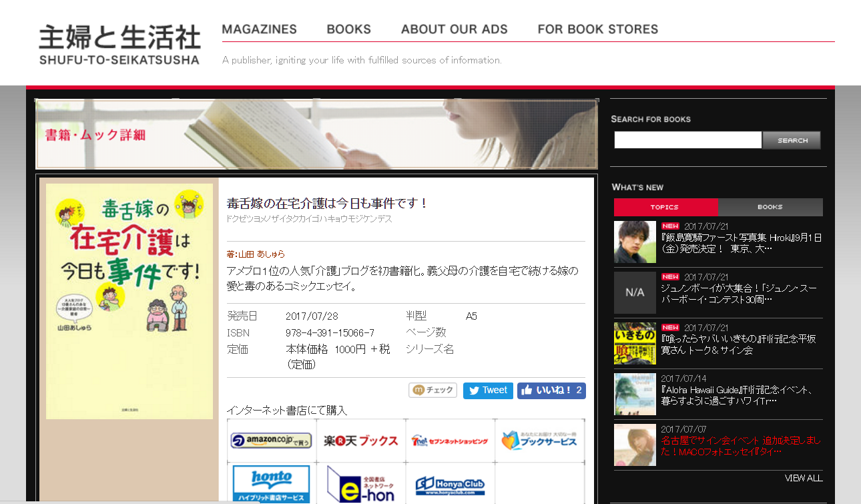Click the book title 毒舌嫁の在宅介護は今日も事件です！
The image size is (861, 504).
(x=327, y=203)
